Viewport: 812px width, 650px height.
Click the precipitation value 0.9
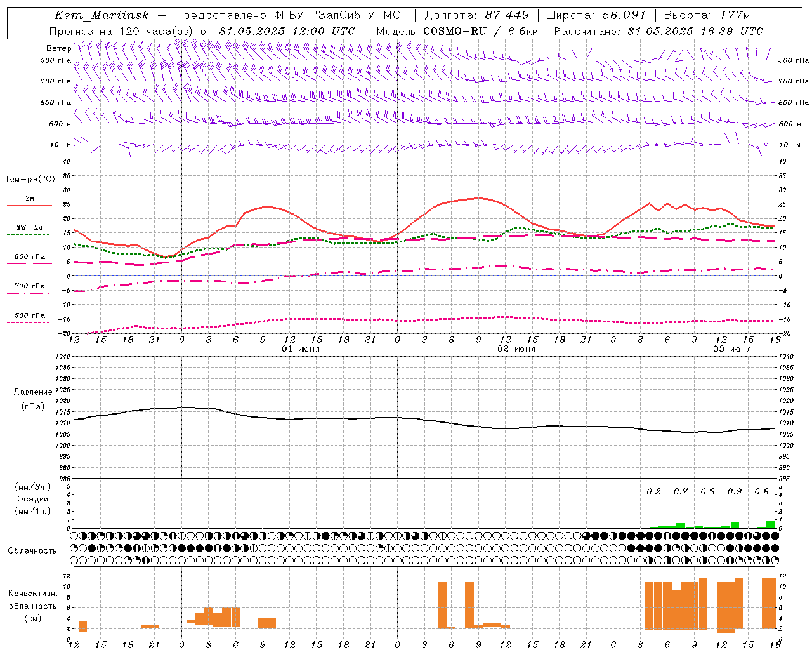pyautogui.click(x=735, y=491)
